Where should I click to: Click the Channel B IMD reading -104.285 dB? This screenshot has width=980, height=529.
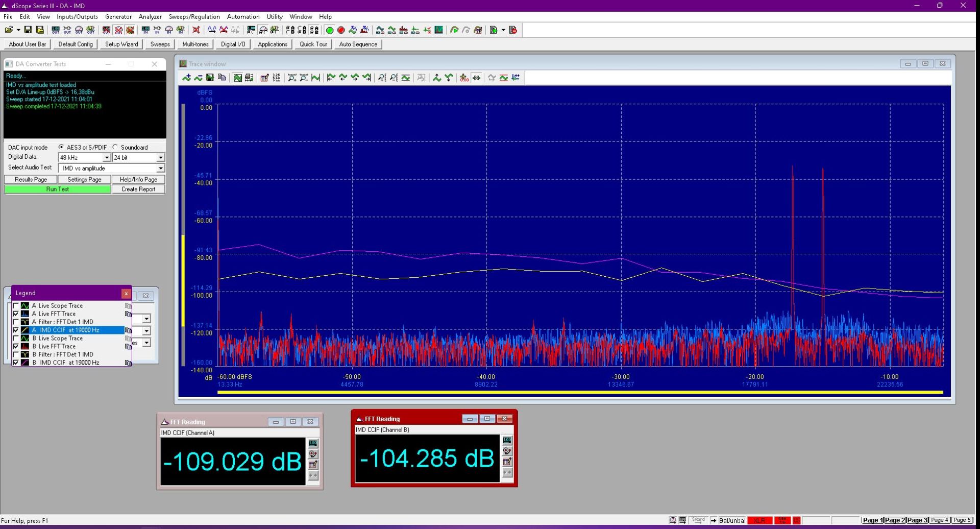[x=427, y=459]
